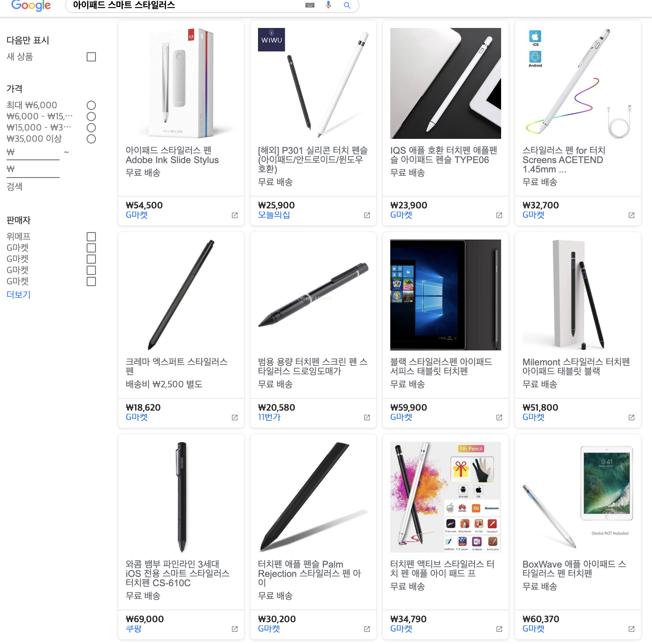The image size is (652, 644).
Task: Click the search box with 아이패드 스마트 스타일러스
Action: click(186, 5)
